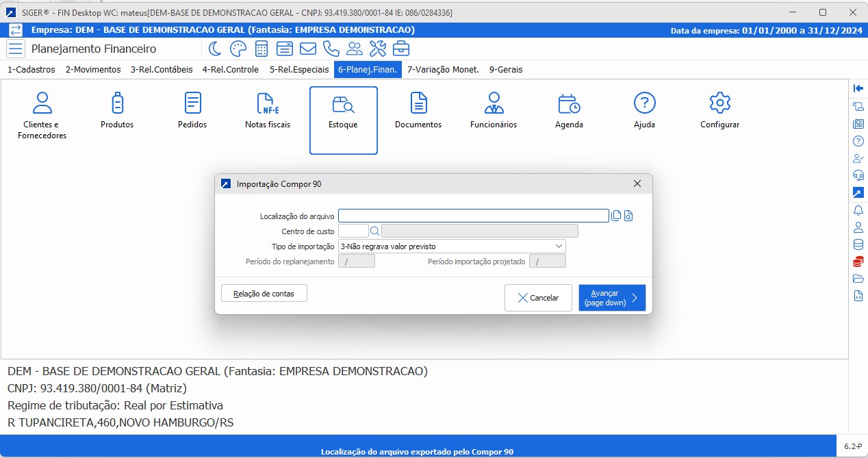Open the color theme palette icon
This screenshot has width=868, height=458.
pos(238,49)
